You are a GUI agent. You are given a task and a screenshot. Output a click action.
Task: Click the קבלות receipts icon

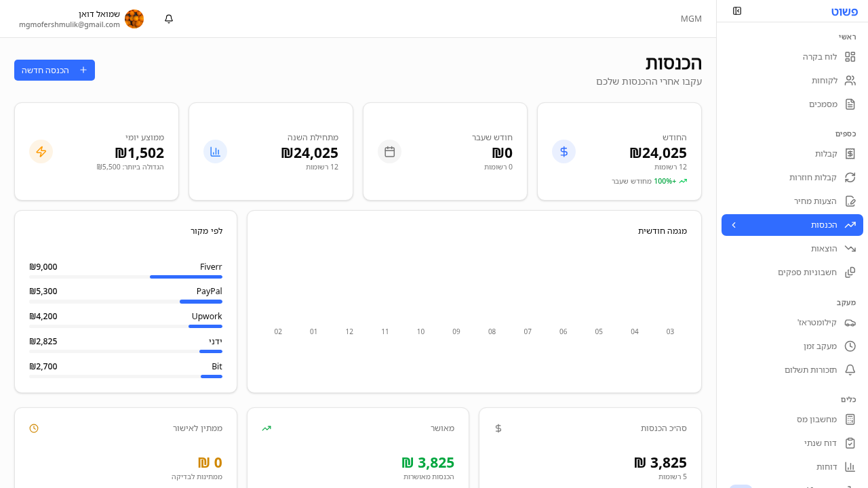pos(850,154)
